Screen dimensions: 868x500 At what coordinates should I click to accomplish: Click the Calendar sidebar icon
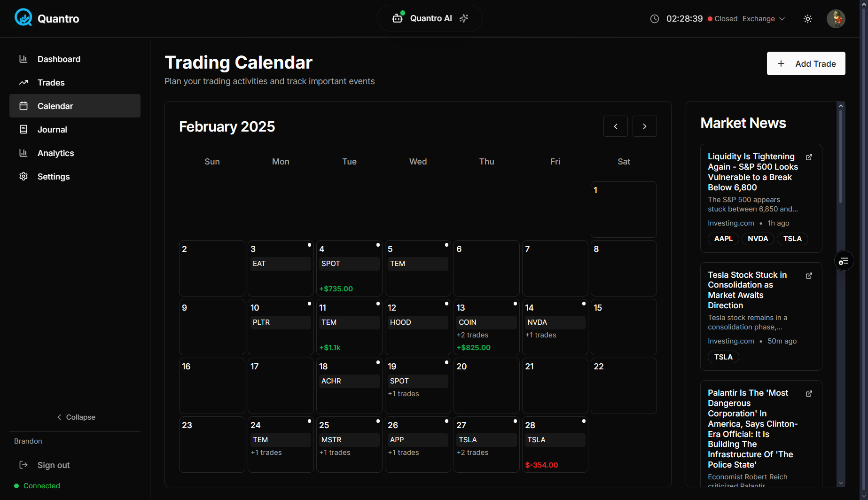pyautogui.click(x=23, y=106)
